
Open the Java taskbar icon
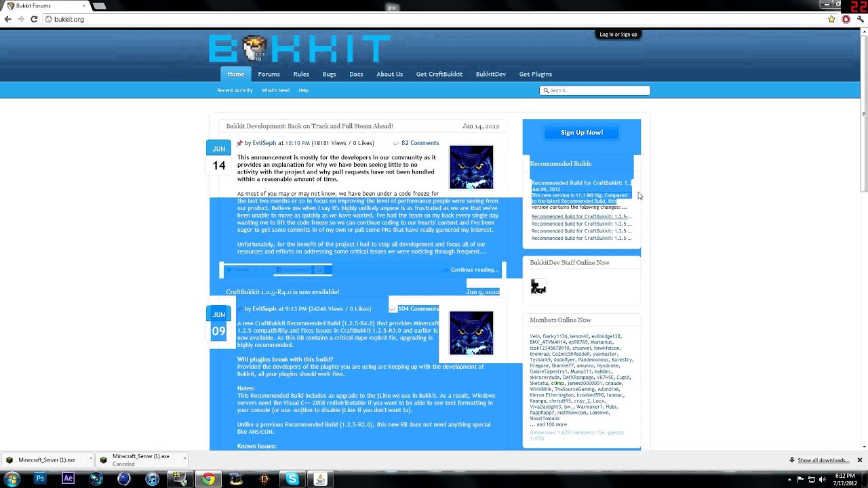click(320, 479)
